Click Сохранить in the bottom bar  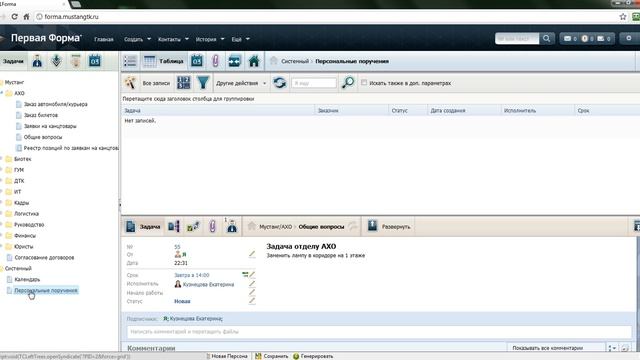point(271,356)
